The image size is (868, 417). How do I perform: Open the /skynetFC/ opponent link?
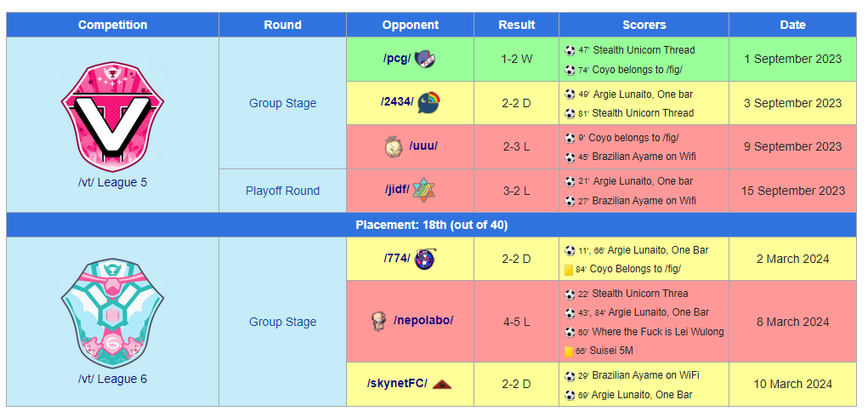[396, 384]
